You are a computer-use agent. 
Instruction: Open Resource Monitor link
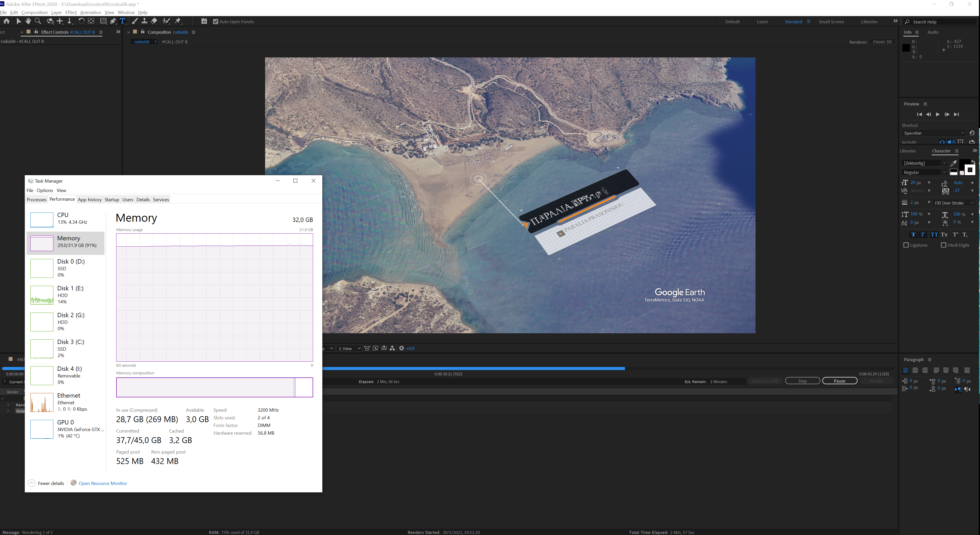pyautogui.click(x=103, y=483)
